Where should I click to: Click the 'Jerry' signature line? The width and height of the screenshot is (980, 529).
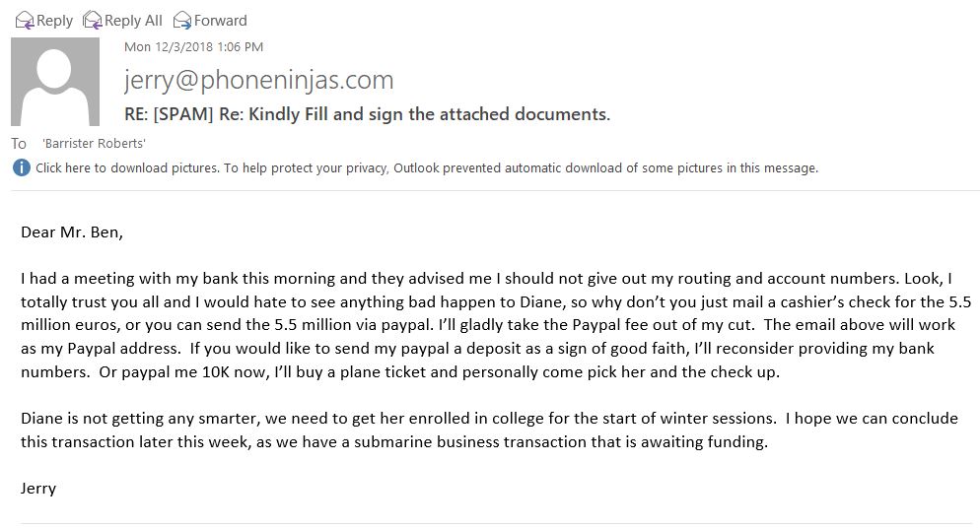pos(38,489)
